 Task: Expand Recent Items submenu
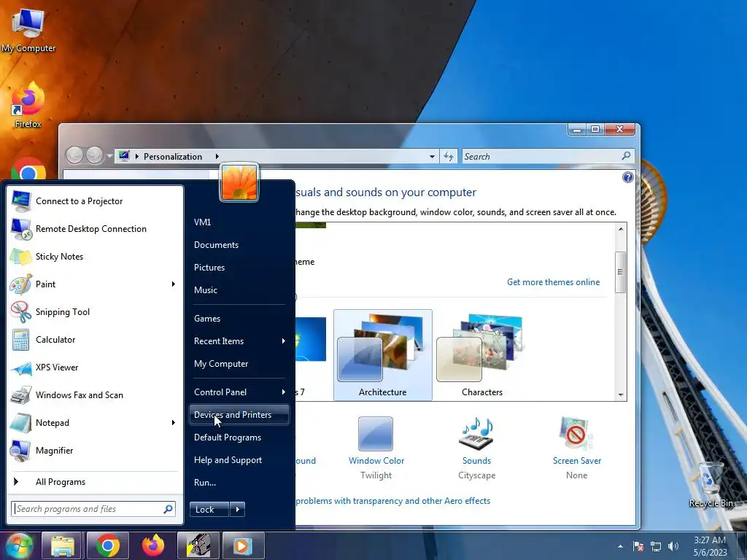tap(284, 341)
